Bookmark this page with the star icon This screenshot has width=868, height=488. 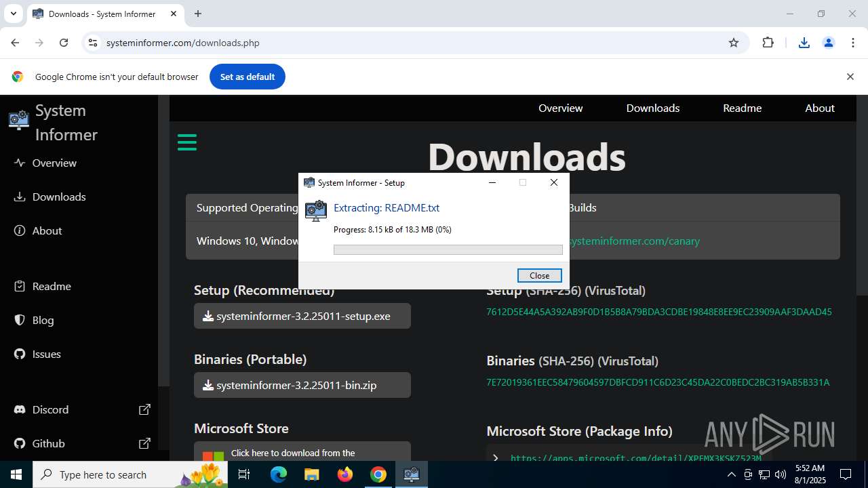click(x=733, y=43)
